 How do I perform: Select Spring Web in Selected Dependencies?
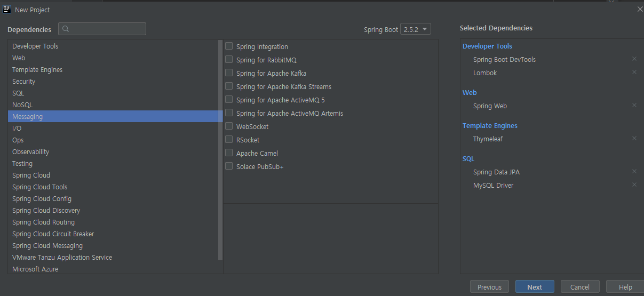tap(490, 106)
